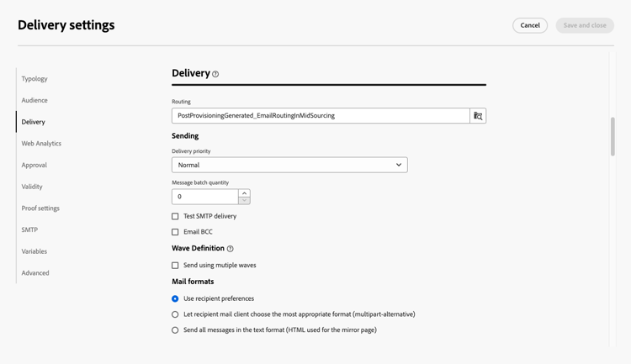Select Send all messages in text format

tap(175, 330)
